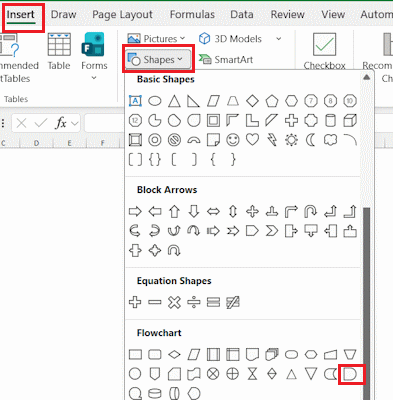Pick the Flowchart Connector circle
Image resolution: width=393 pixels, height=400 pixels.
click(x=135, y=374)
